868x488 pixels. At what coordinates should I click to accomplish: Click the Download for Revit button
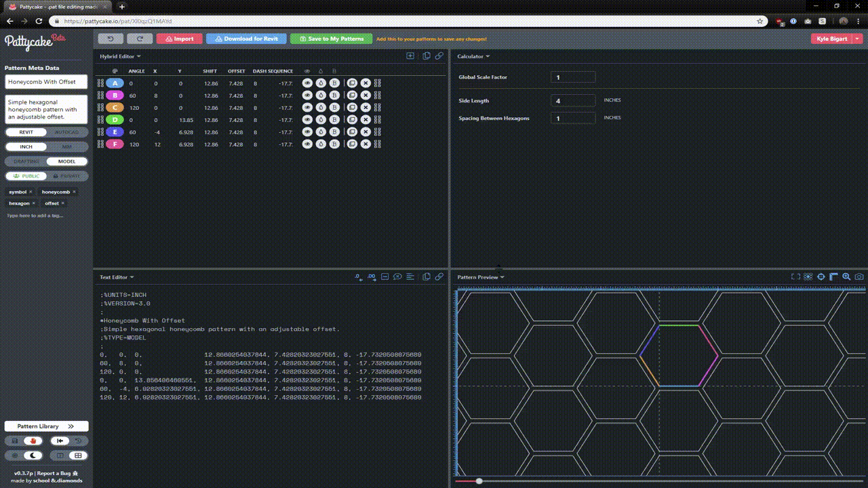(x=246, y=39)
